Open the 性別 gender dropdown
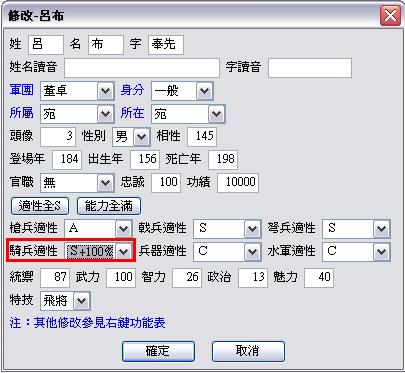Viewport: 405px width, 373px height. [x=131, y=137]
